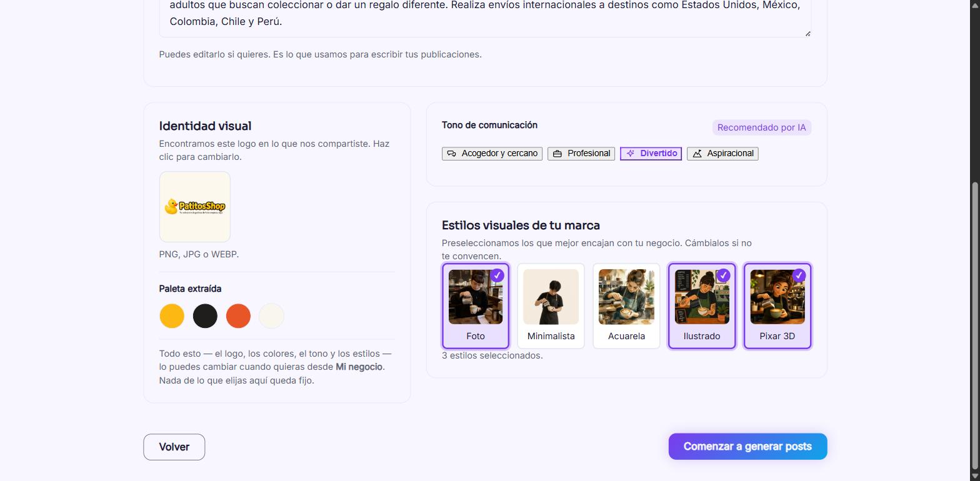Click the checkmark on the Pixar 3D style

click(x=799, y=275)
